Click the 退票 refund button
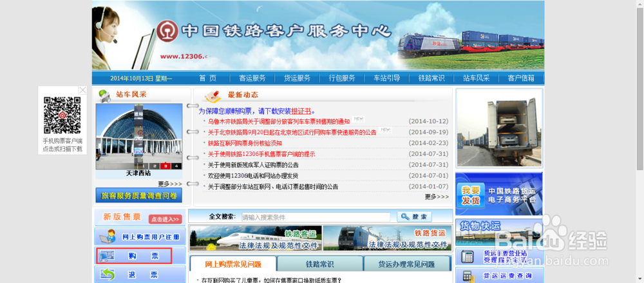The height and width of the screenshot is (283, 644). (140, 275)
